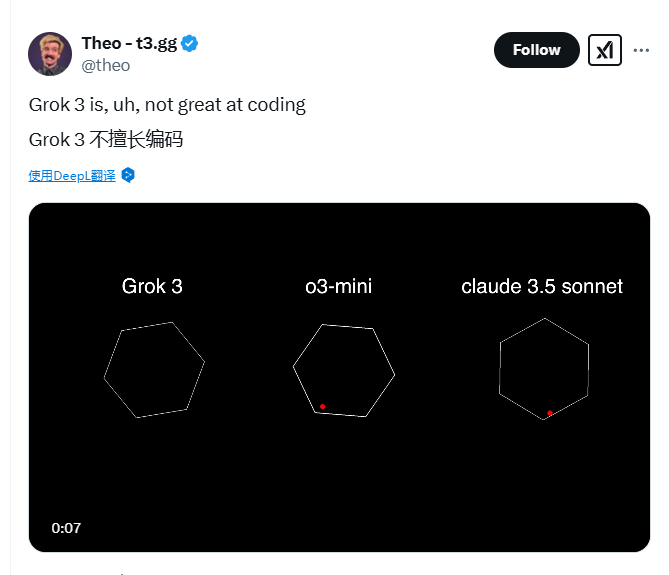This screenshot has width=669, height=575.
Task: Select the o3-mini label in video
Action: point(339,286)
